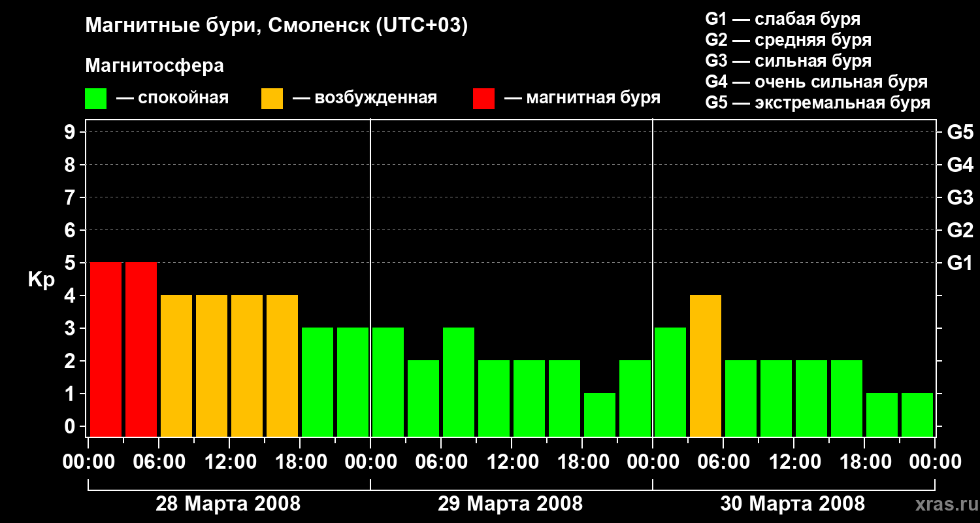Click the 'G3 — сильная буря' legend line
The image size is (980, 523).
pyautogui.click(x=789, y=61)
